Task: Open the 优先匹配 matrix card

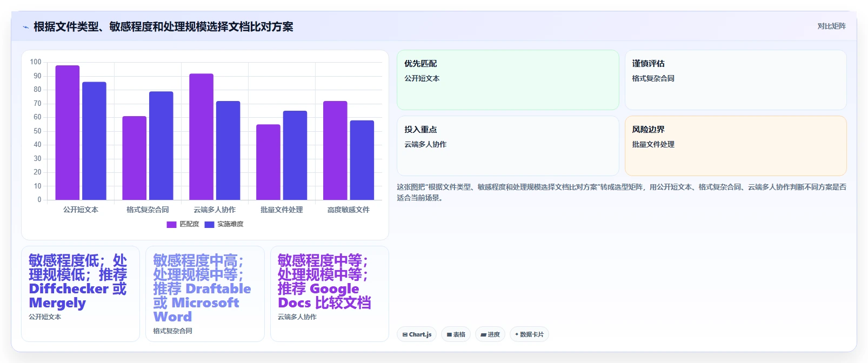Action: 508,80
